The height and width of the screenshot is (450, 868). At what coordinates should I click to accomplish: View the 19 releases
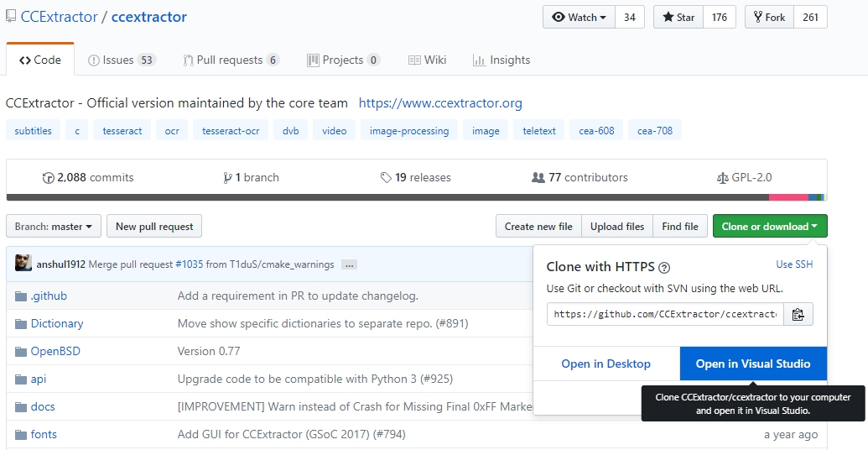(x=416, y=177)
